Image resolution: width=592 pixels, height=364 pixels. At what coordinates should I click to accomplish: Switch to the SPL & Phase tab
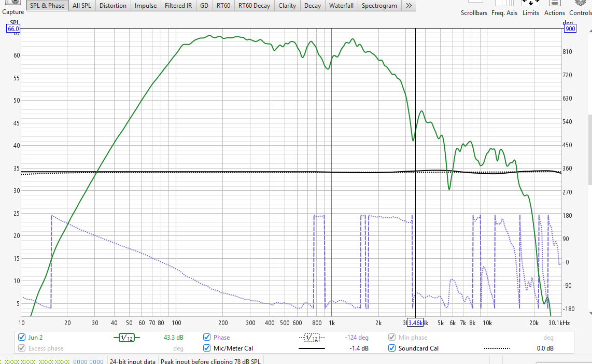(x=47, y=6)
